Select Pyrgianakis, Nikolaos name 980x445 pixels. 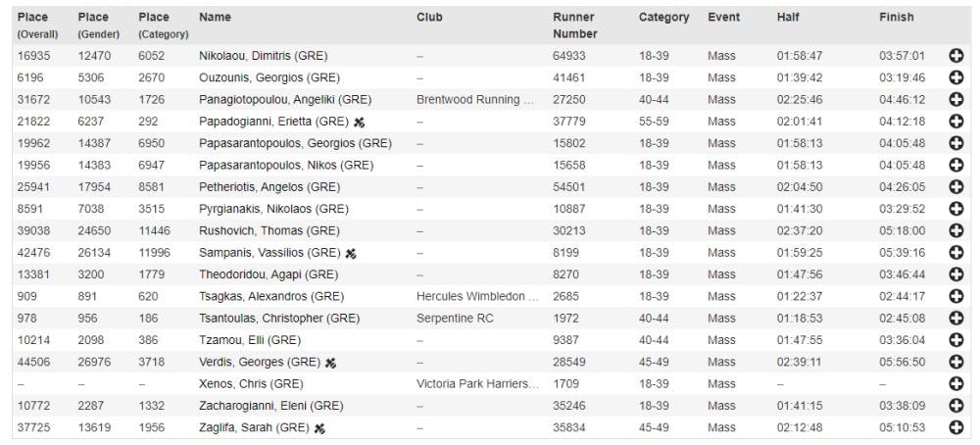(273, 209)
